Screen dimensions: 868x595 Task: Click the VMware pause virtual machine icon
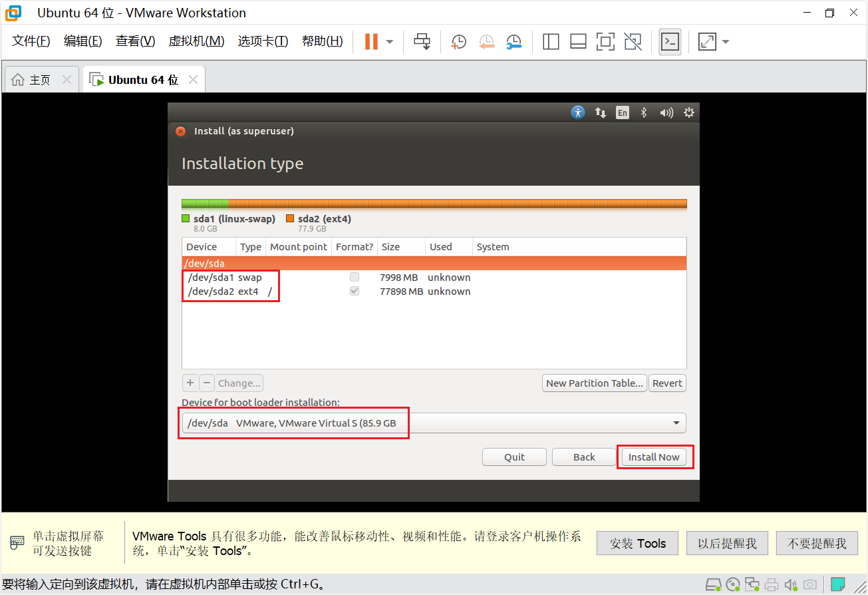[x=371, y=41]
